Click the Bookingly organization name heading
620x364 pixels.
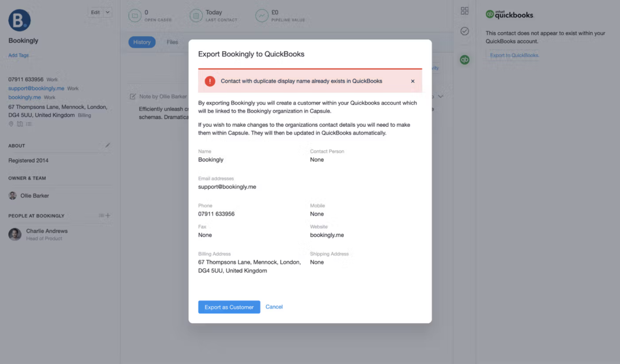(23, 41)
